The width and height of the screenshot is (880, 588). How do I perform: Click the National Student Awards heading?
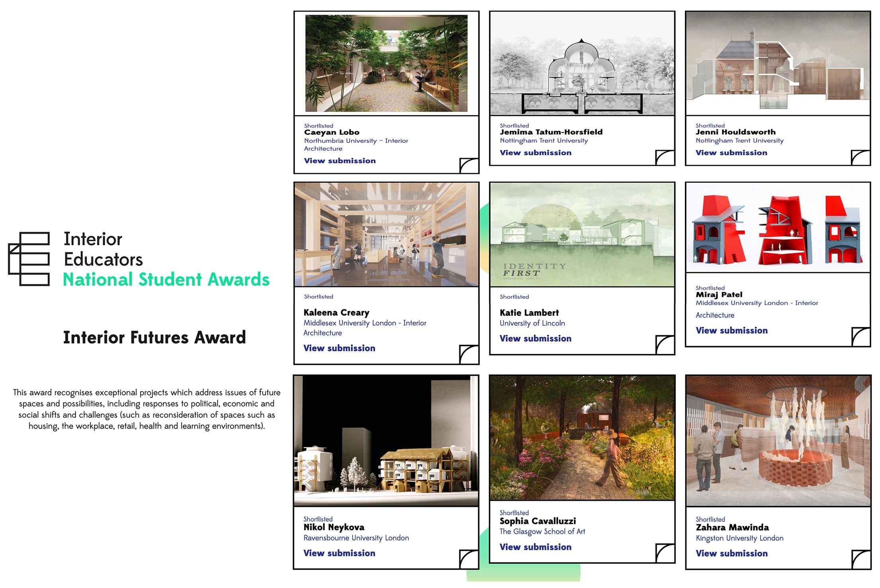[166, 279]
